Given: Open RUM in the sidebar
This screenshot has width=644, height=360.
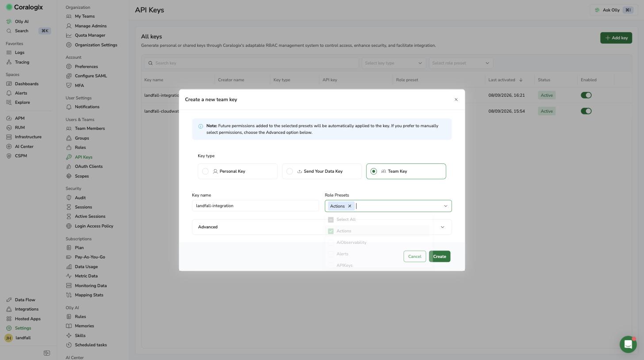Looking at the screenshot, I should pos(16,128).
